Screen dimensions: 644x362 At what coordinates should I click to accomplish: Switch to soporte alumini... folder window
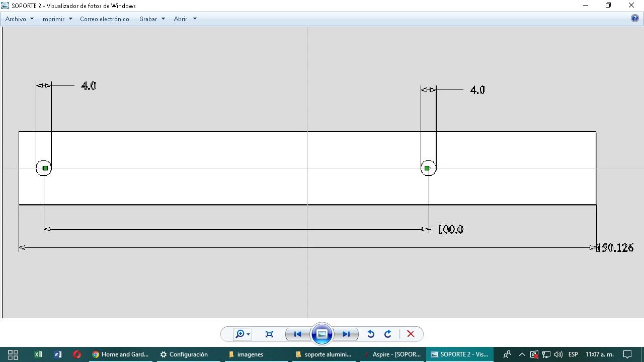(x=324, y=354)
